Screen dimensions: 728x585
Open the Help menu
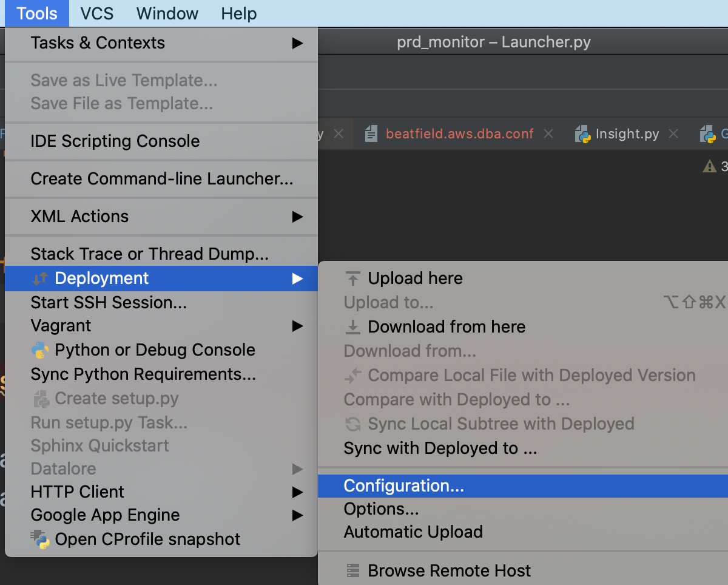238,13
